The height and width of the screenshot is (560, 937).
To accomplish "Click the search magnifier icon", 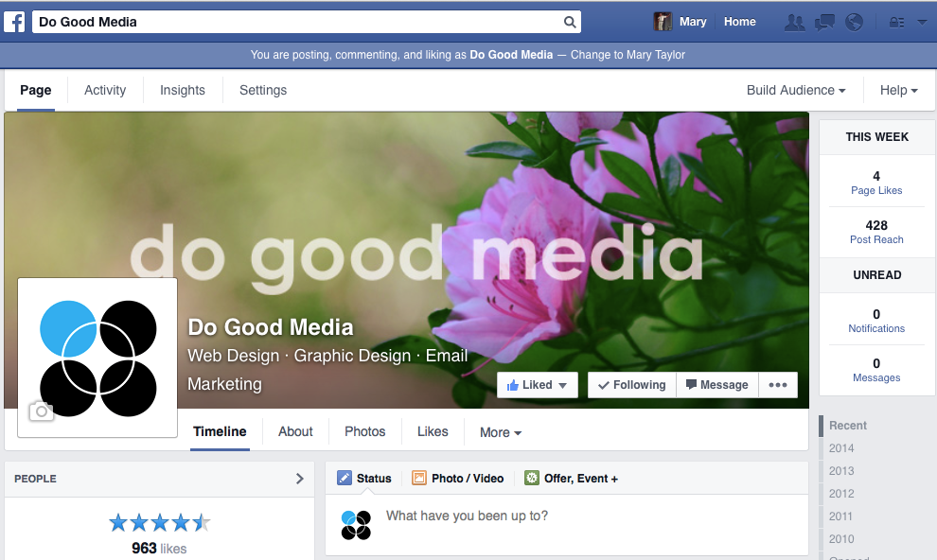I will pyautogui.click(x=570, y=22).
